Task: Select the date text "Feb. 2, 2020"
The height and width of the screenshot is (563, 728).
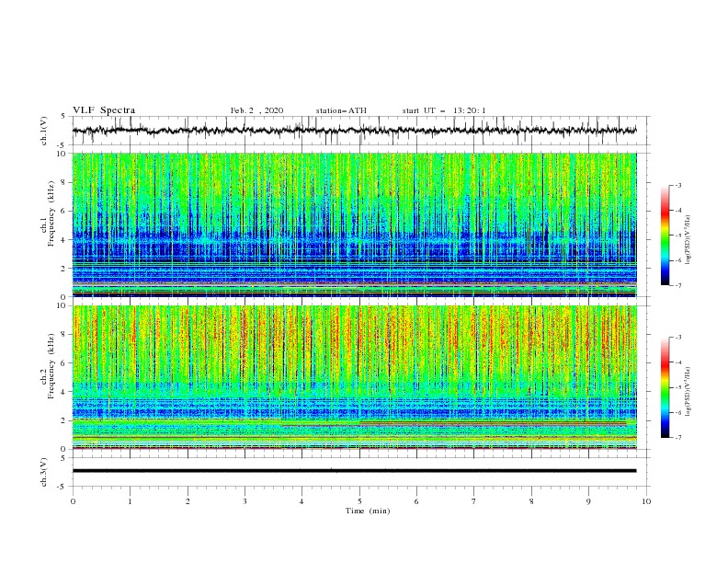Action: [x=256, y=110]
